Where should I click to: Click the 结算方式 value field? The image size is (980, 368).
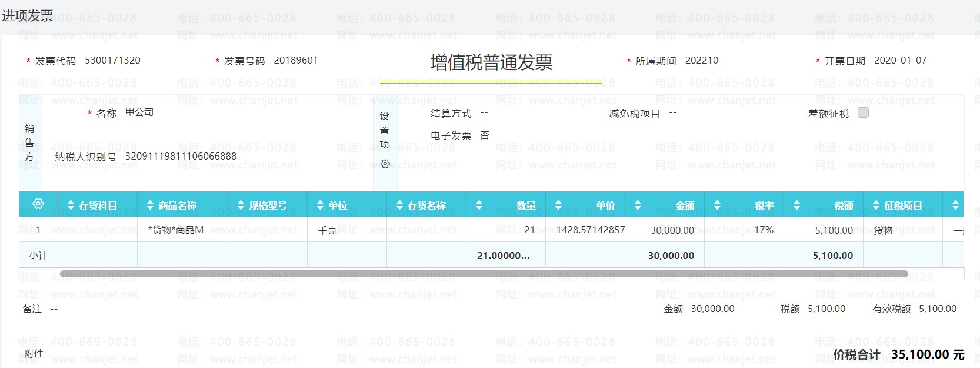coord(484,112)
